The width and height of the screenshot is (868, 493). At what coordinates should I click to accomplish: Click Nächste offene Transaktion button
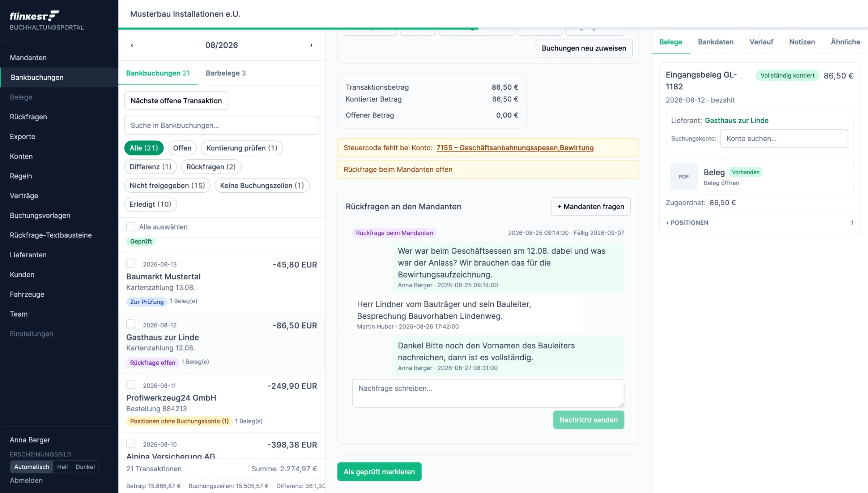(176, 101)
